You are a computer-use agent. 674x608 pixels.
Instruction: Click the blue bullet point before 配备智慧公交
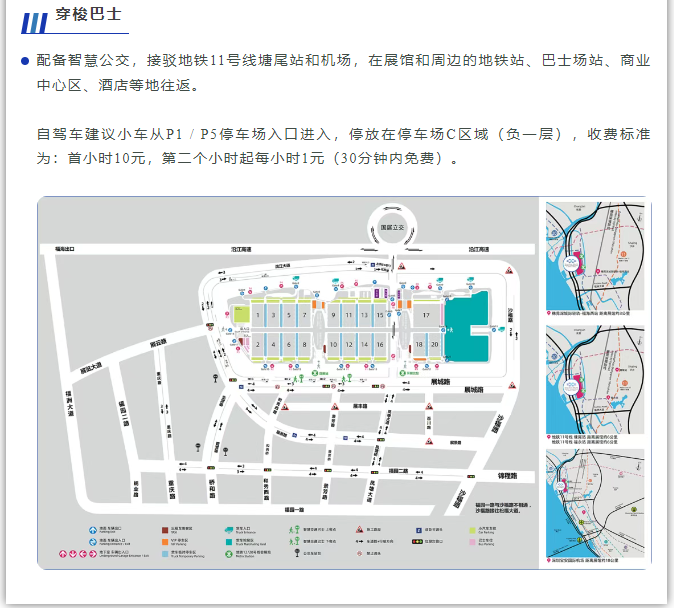tap(24, 61)
